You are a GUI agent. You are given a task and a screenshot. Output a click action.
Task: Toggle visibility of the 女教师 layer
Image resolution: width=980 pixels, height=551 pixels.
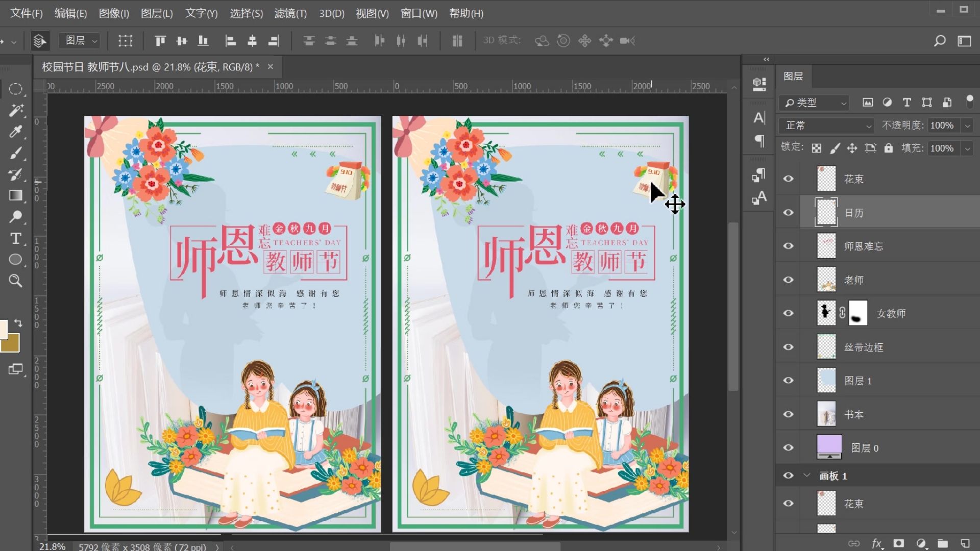coord(788,313)
